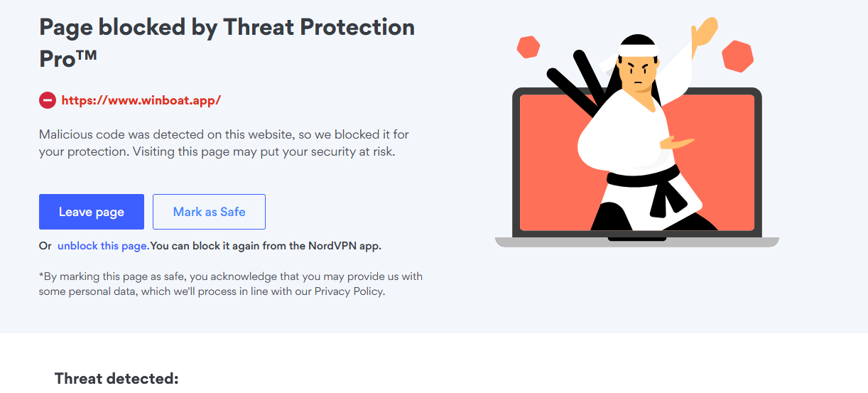
Task: Open the unblock this page link
Action: (x=103, y=246)
